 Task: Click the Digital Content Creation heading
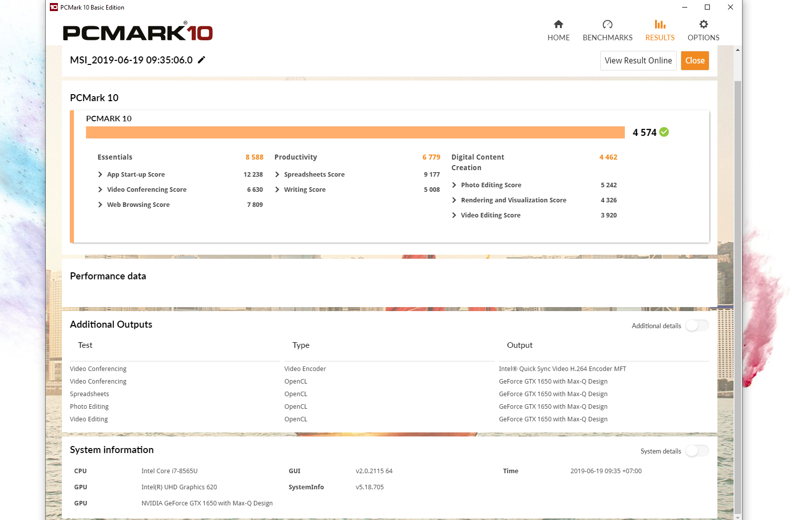pyautogui.click(x=477, y=162)
